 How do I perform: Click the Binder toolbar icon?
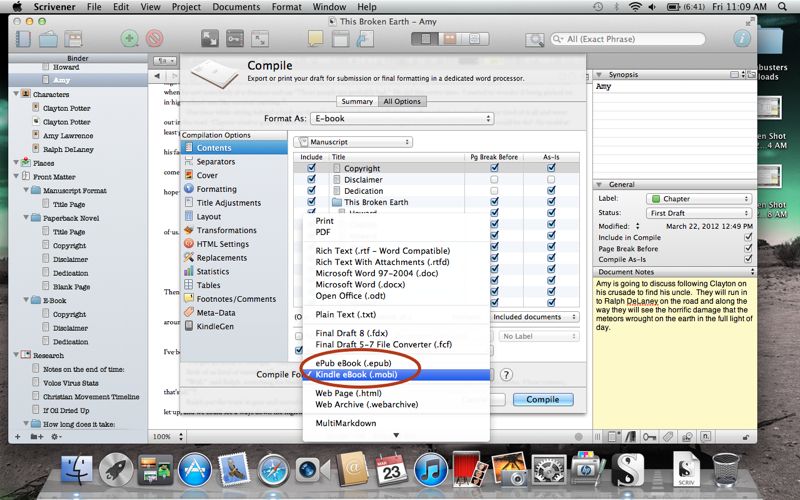click(23, 39)
